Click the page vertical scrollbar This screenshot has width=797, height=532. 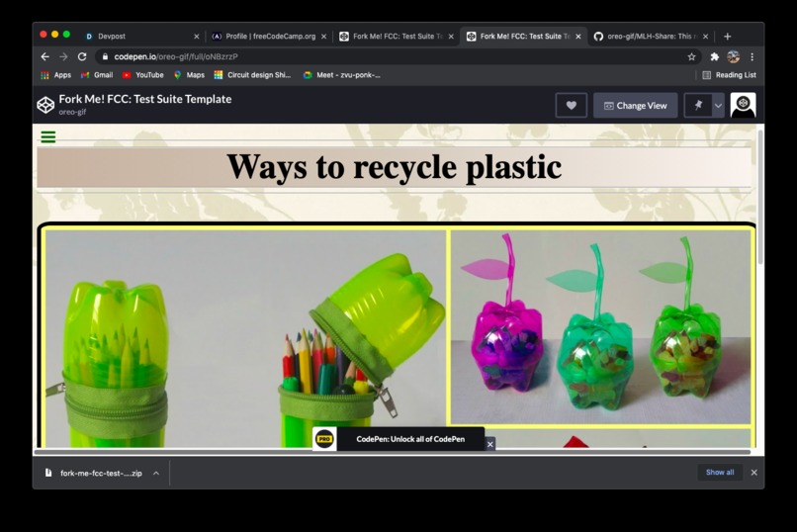tap(760, 198)
